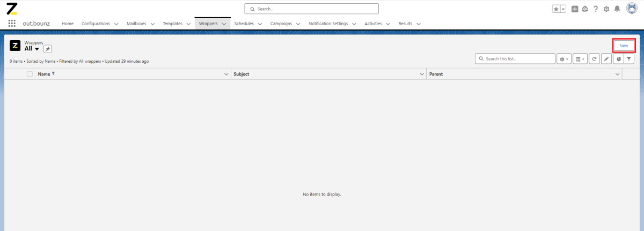Click the pencil edit list icon
This screenshot has width=644, height=231.
coord(606,59)
